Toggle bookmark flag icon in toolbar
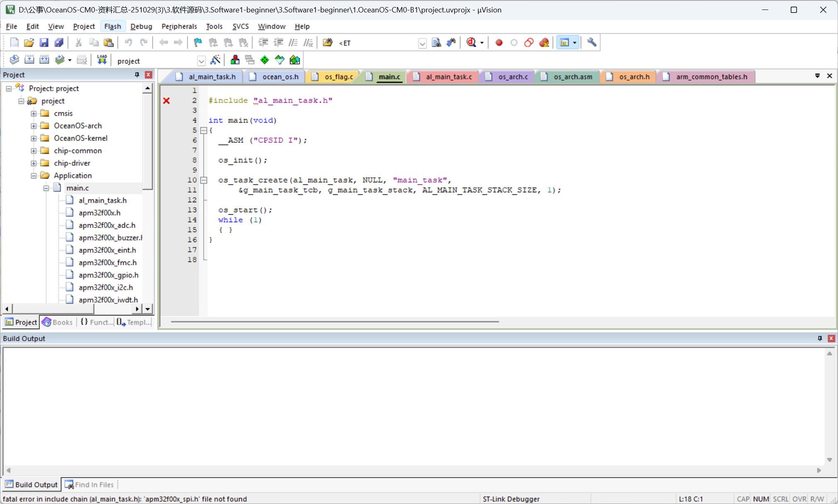838x504 pixels. [198, 43]
